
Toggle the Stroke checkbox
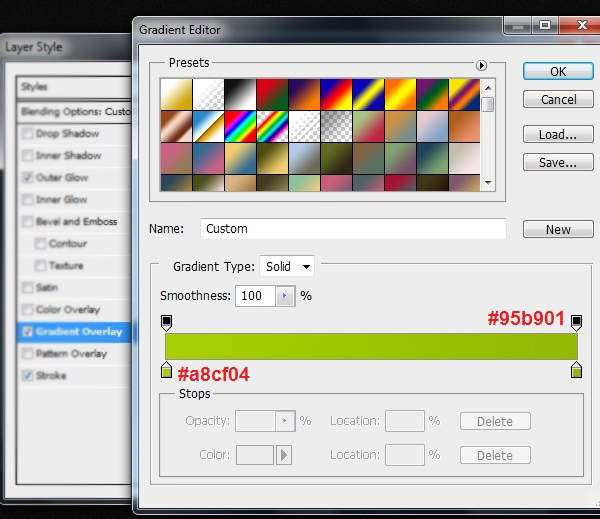26,376
